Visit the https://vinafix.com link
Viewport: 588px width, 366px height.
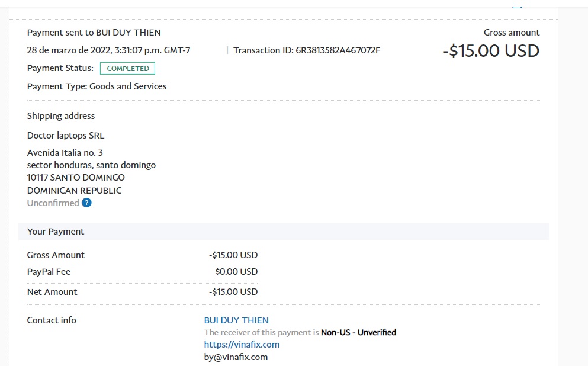click(242, 344)
